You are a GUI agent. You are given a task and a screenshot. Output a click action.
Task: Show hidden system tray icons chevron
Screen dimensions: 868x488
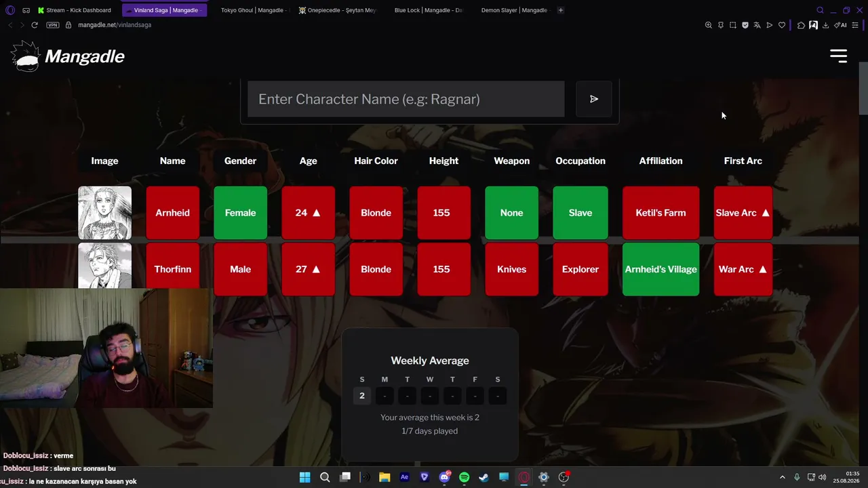coord(782,477)
